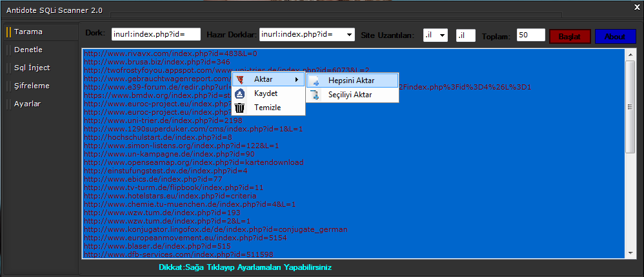Select the einstufungstest.dw.de URL row
The width and height of the screenshot is (644, 277).
(166, 171)
